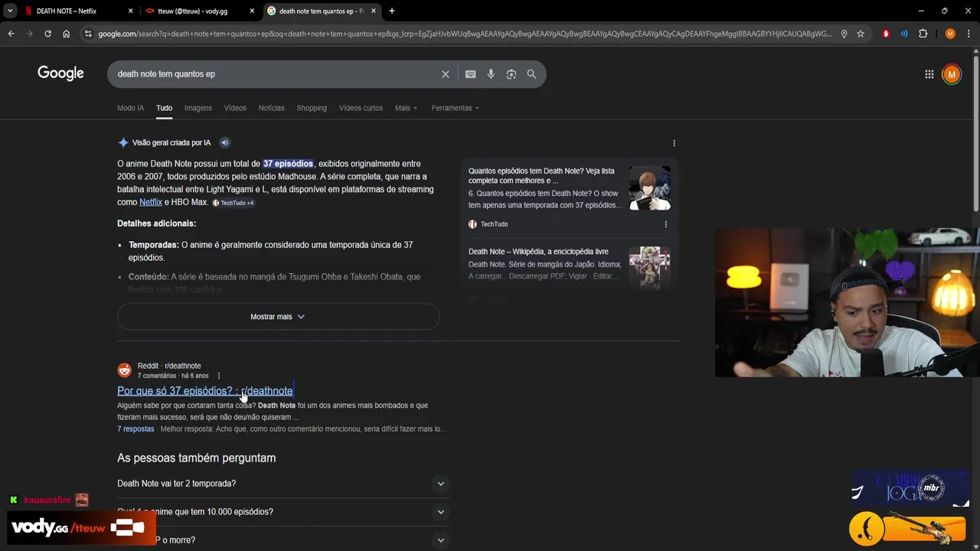Clear the search box with the X icon
Image resolution: width=980 pixels, height=551 pixels.
[445, 74]
